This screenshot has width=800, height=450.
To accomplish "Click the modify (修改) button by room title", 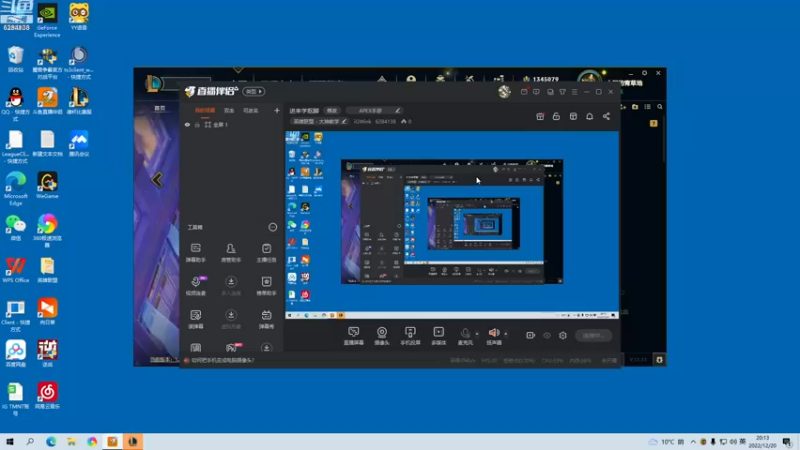I will 332,110.
